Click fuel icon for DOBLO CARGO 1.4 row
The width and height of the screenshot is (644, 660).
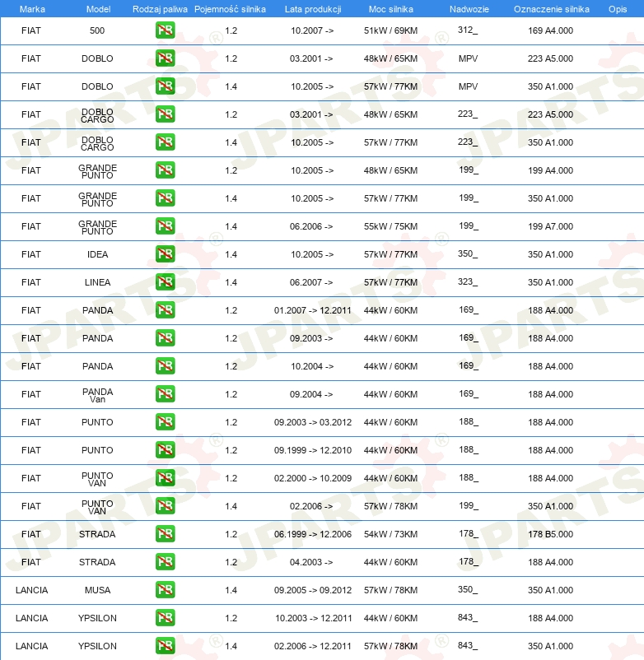[x=165, y=142]
